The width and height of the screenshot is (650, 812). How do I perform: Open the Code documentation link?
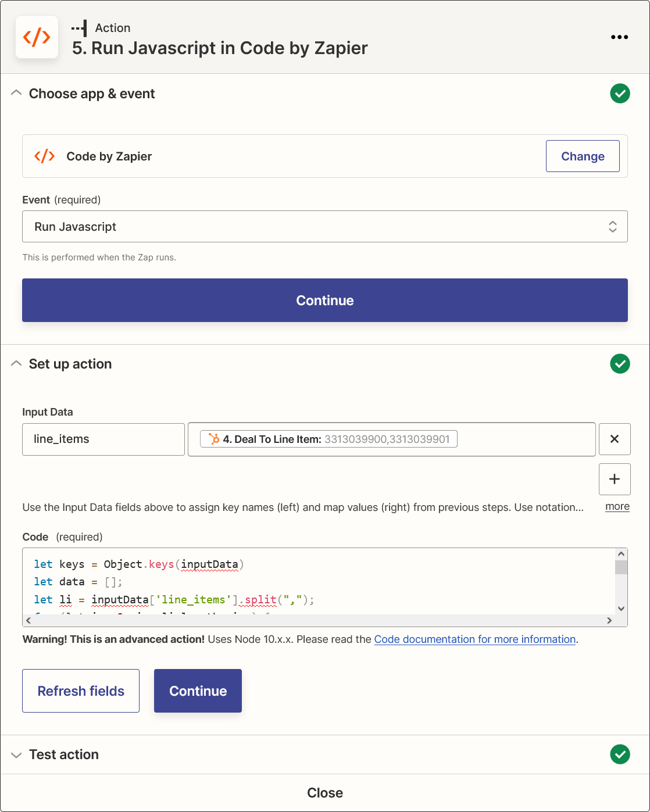[x=474, y=639]
